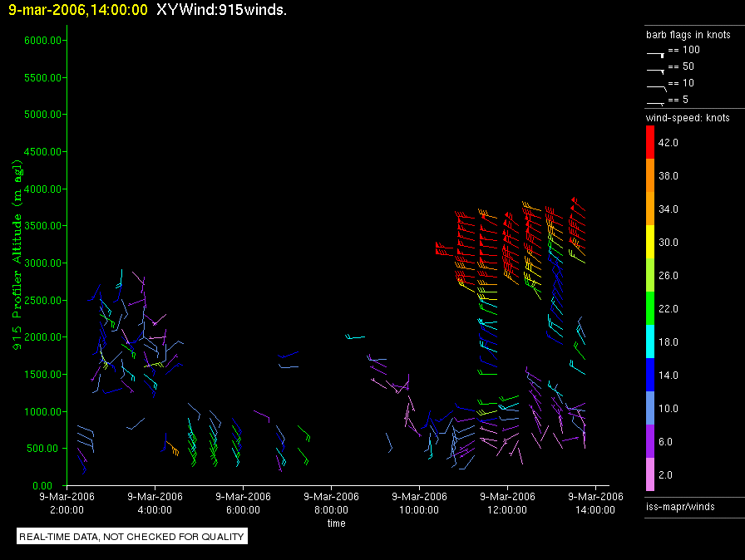Click the 5-knot barb flag symbol
Screen dimensions: 745x560
655,104
